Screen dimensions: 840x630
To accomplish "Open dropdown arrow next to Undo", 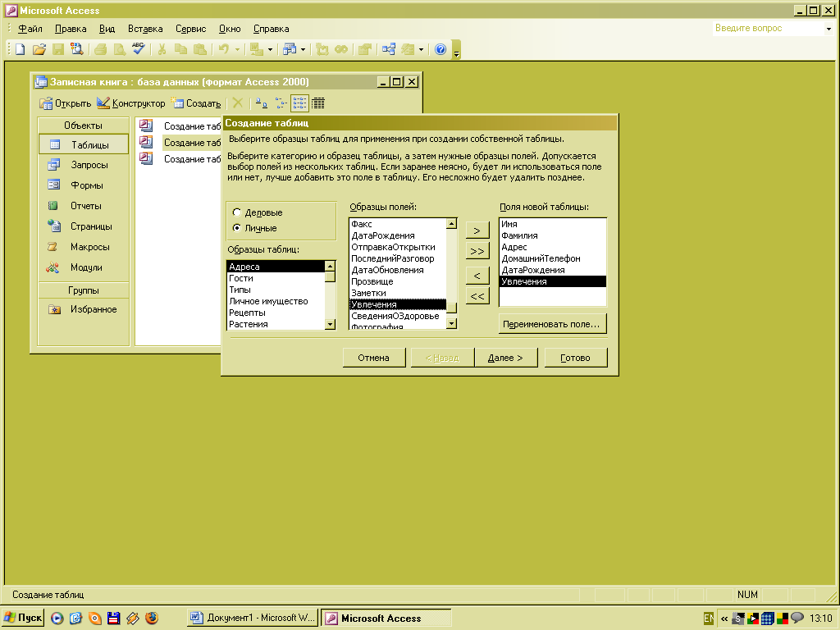I will pyautogui.click(x=237, y=49).
